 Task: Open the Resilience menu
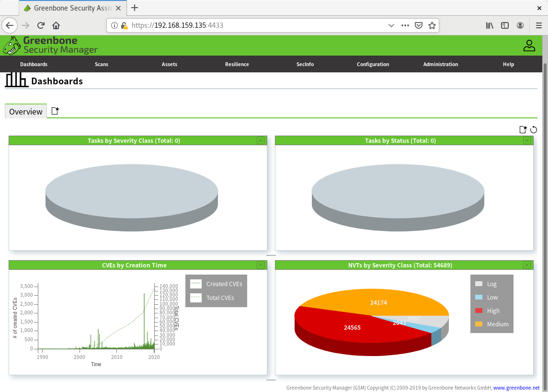pos(237,64)
